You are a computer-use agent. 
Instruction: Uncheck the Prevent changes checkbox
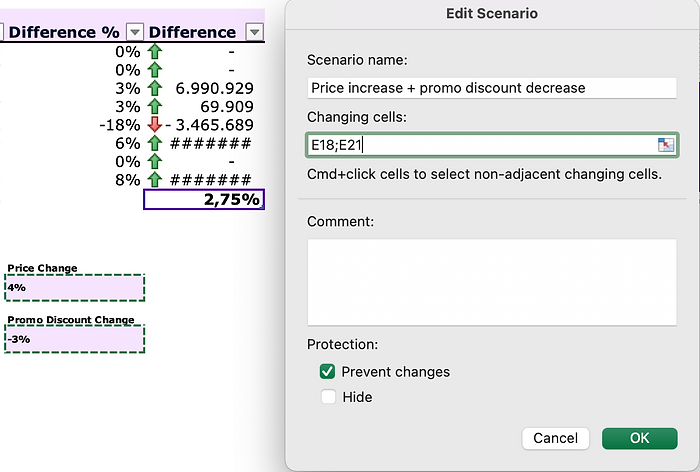click(327, 372)
